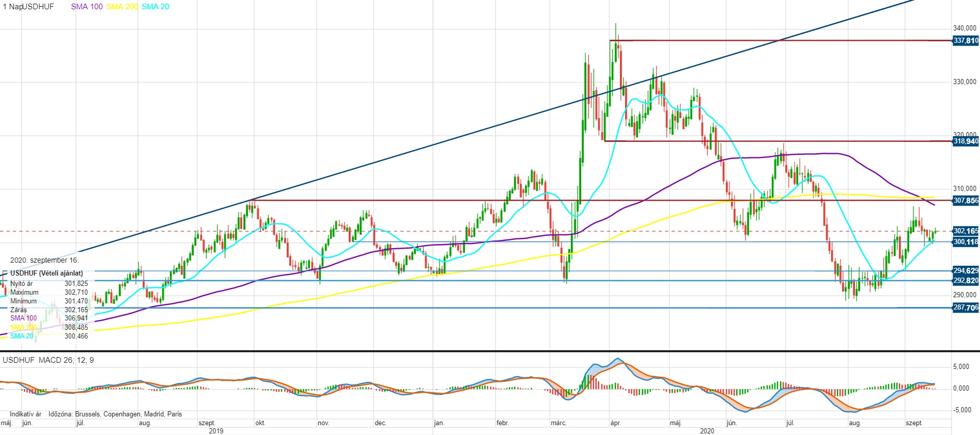
Task: Click the ápr. label on time axis
Action: point(615,423)
